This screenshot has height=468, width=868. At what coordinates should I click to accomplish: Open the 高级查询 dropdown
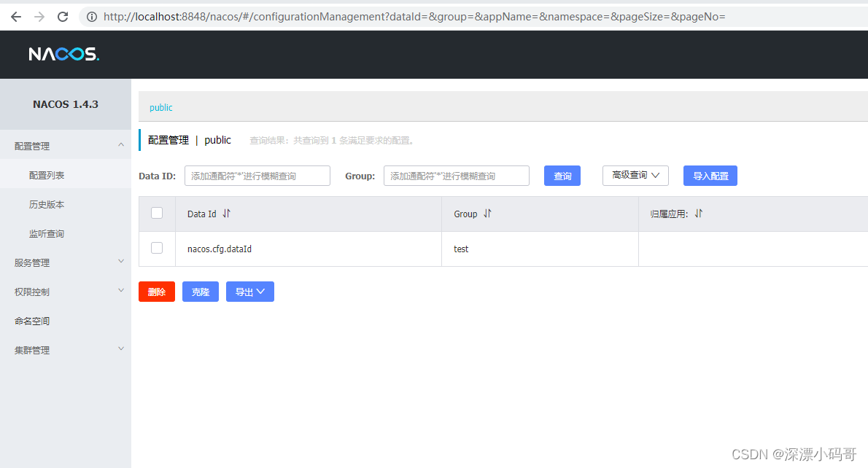click(x=635, y=175)
